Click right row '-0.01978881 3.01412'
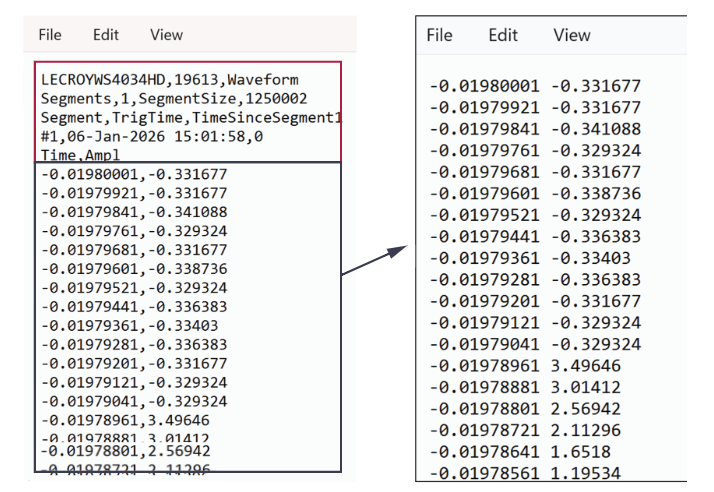The height and width of the screenshot is (492, 714). point(525,387)
